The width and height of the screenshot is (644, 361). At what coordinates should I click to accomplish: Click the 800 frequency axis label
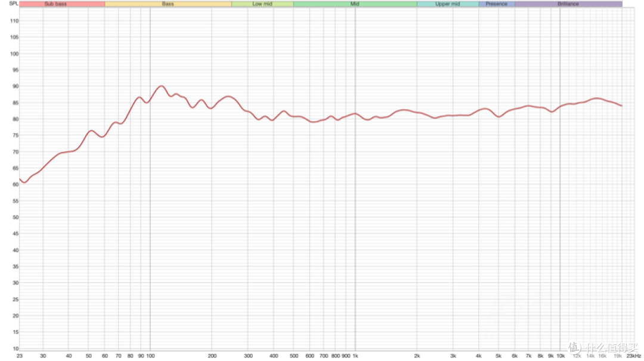point(336,356)
